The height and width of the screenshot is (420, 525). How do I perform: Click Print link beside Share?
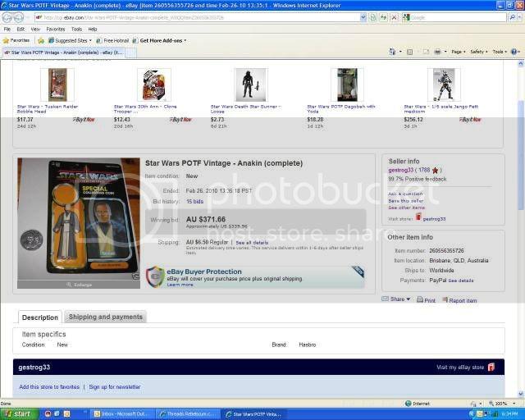tap(430, 301)
